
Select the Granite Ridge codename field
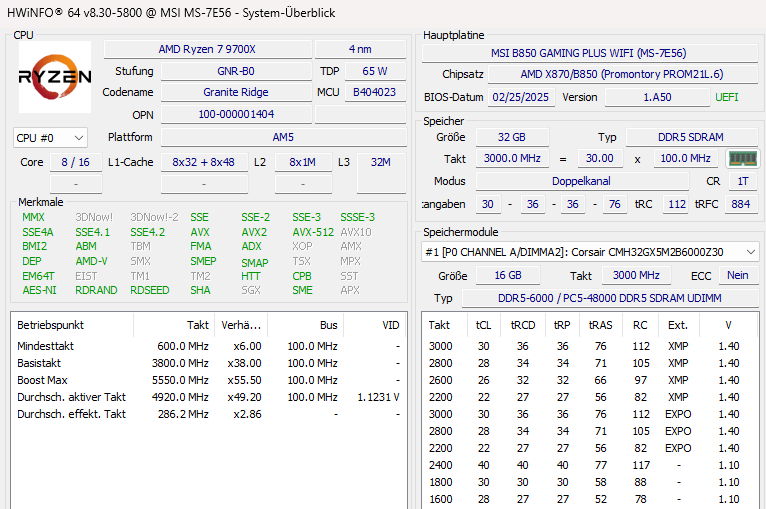236,92
